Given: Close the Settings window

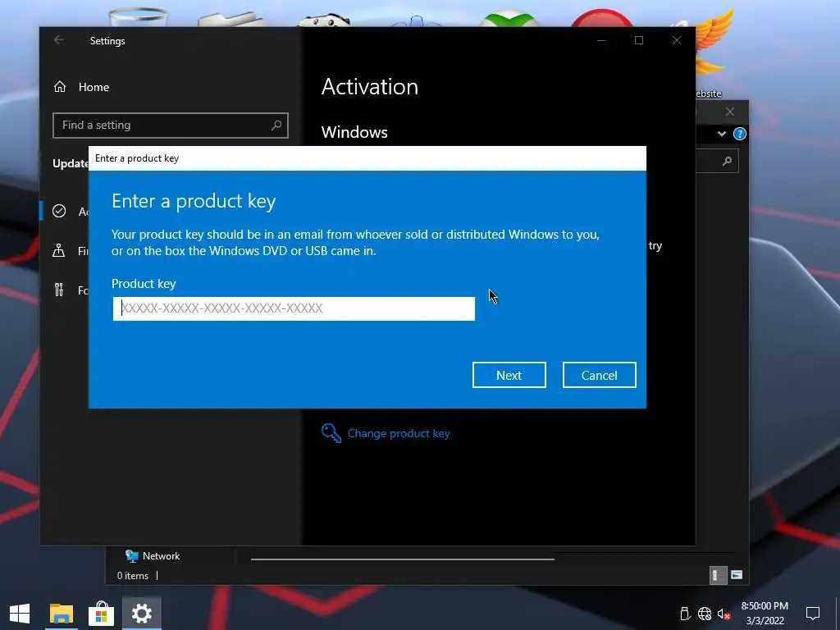Looking at the screenshot, I should 677,40.
